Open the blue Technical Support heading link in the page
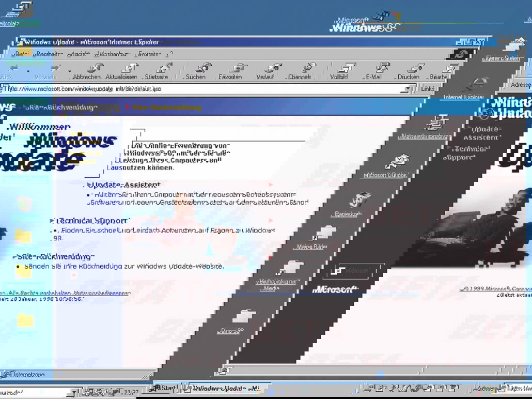 93,221
